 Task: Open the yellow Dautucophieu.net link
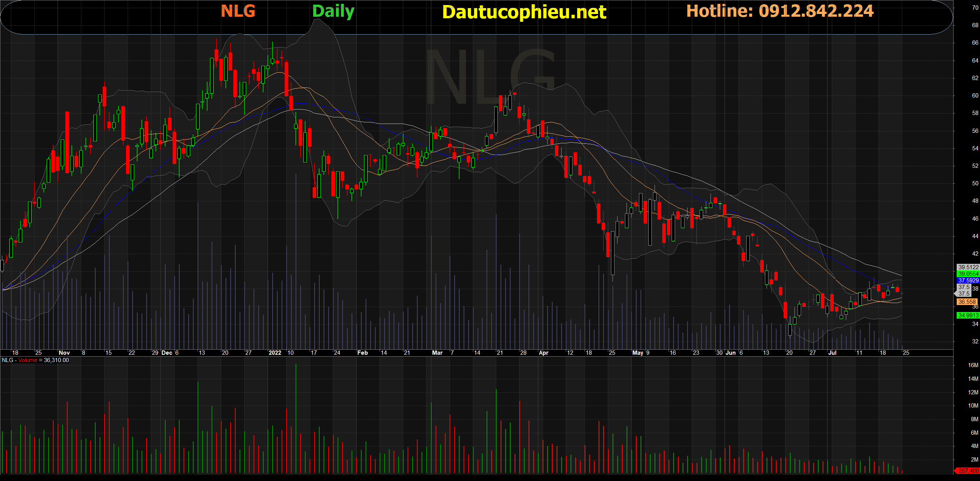pyautogui.click(x=524, y=12)
